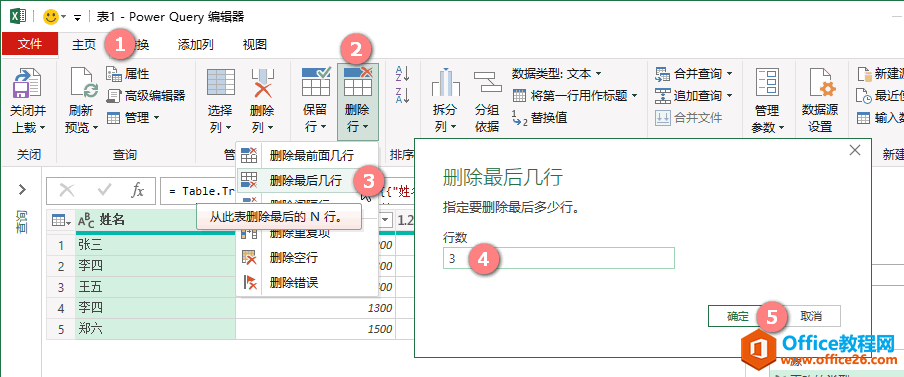904x377 pixels.
Task: Click the Group By (分组依据) icon
Action: point(487,82)
